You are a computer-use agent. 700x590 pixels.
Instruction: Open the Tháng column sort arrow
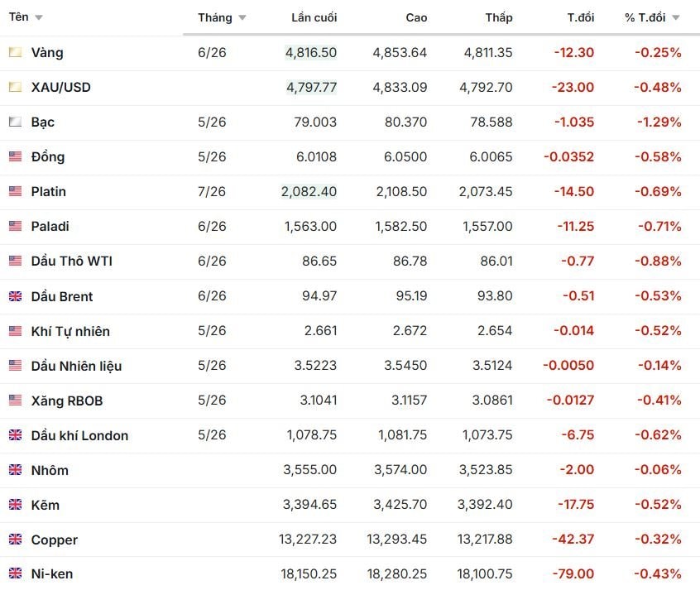[242, 17]
